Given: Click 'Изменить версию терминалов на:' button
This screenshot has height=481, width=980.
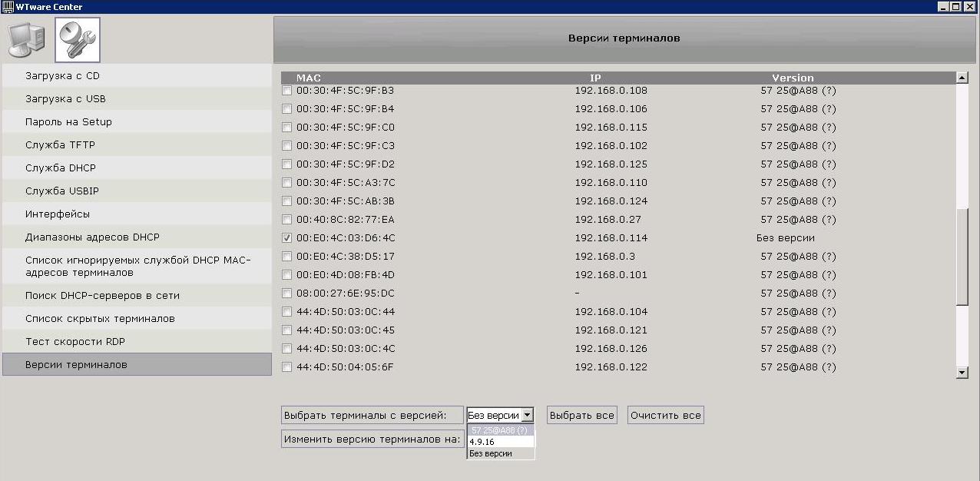Looking at the screenshot, I should pos(372,440).
